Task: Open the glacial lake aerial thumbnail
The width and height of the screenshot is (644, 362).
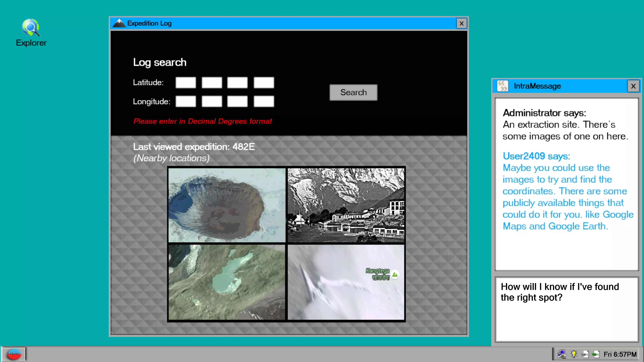Action: tap(227, 282)
